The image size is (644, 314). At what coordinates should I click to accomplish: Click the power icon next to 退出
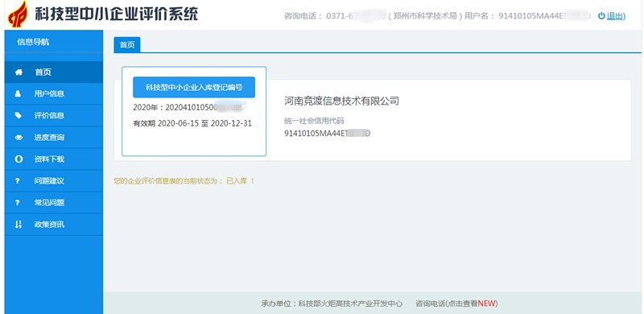601,15
